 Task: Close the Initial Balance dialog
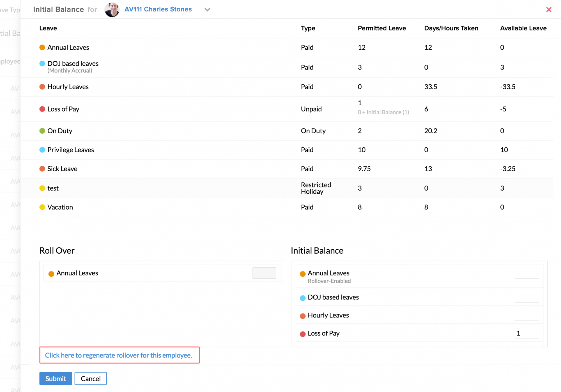(549, 10)
